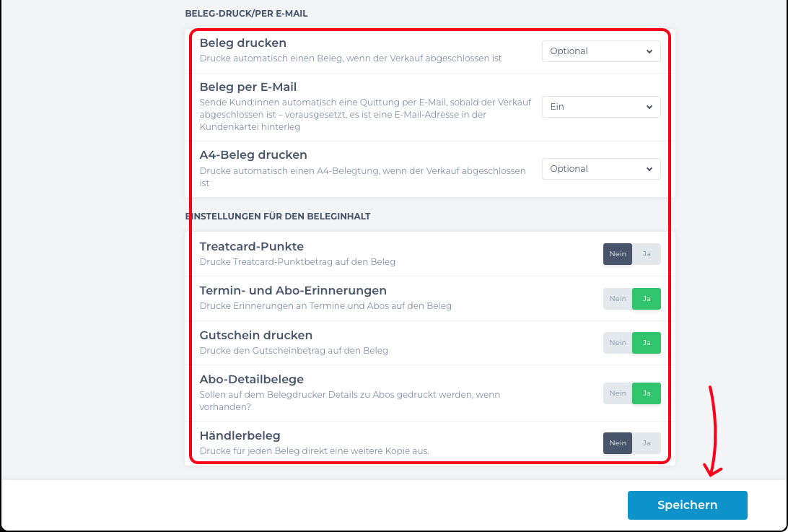
Task: Disable Gutschein drucken by clicking Nein
Action: [x=618, y=343]
